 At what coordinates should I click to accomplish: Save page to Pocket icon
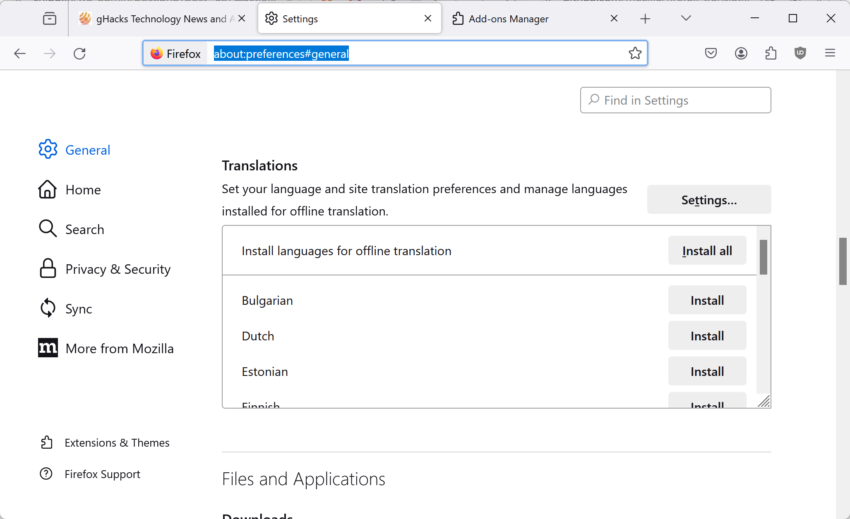point(711,53)
